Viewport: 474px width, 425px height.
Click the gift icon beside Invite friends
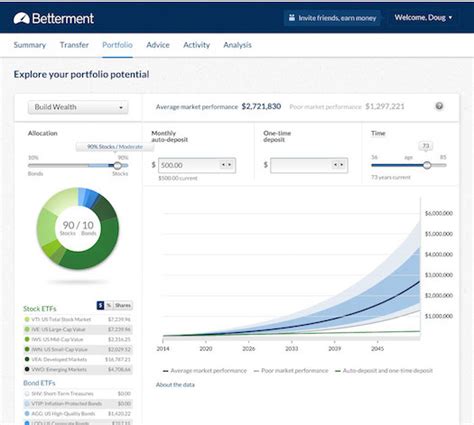tap(292, 18)
